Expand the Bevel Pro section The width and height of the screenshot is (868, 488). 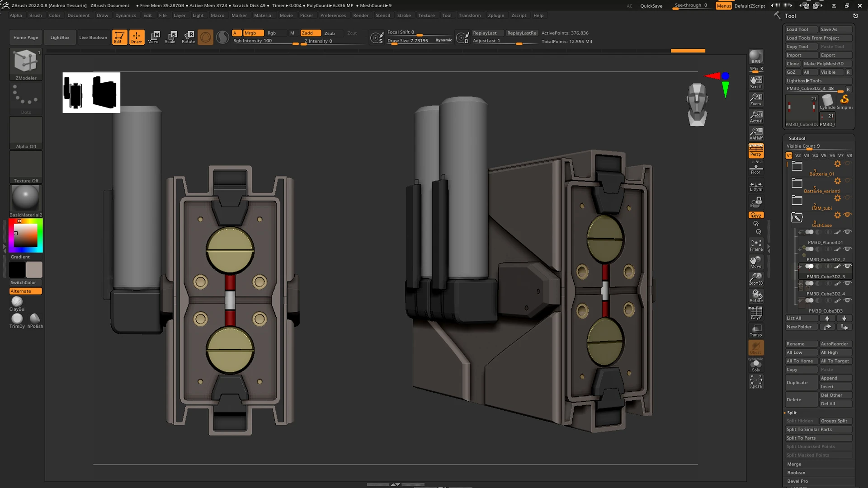(797, 481)
